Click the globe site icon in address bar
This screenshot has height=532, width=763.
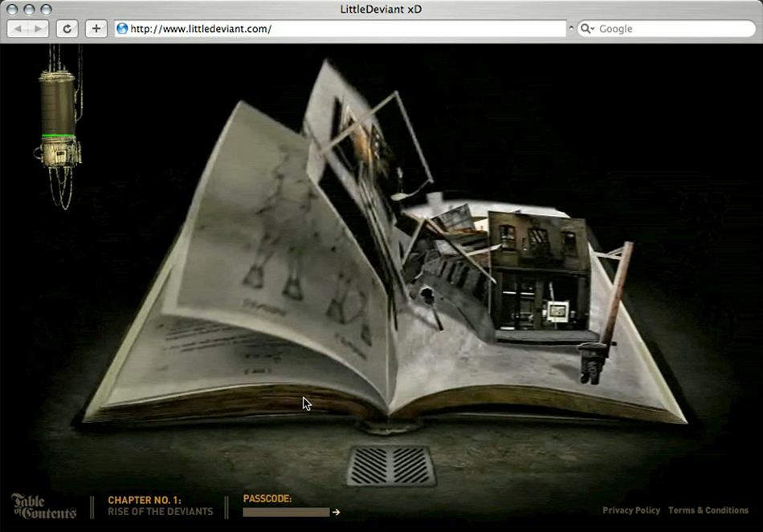(x=122, y=29)
